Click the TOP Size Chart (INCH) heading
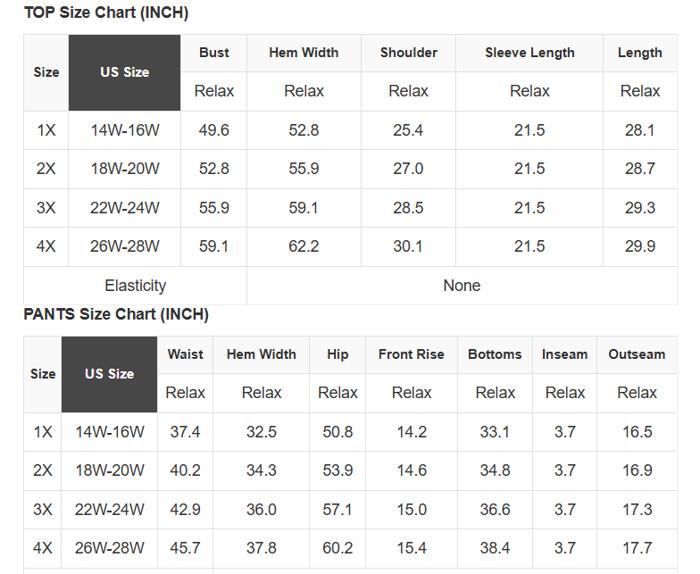700x574 pixels. point(106,13)
